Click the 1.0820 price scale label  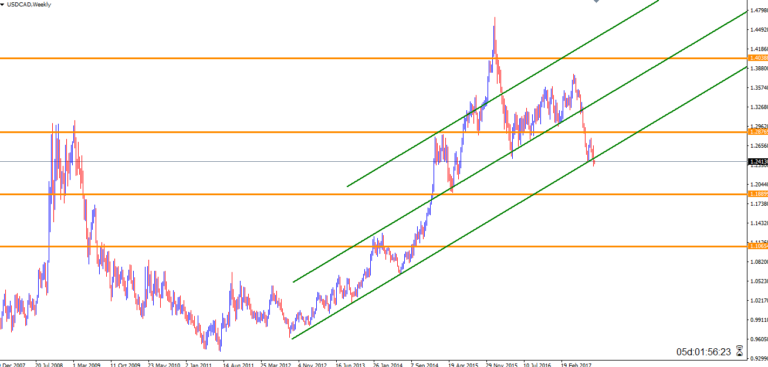759,262
